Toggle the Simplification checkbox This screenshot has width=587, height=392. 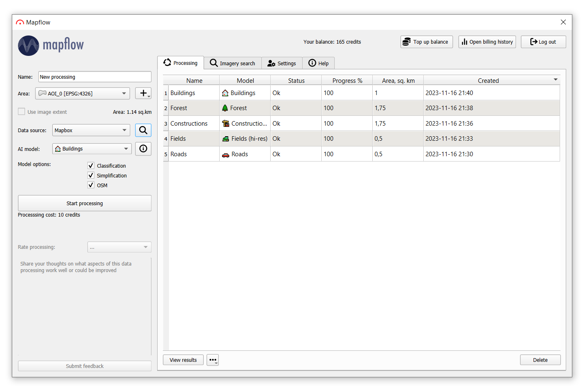(91, 175)
